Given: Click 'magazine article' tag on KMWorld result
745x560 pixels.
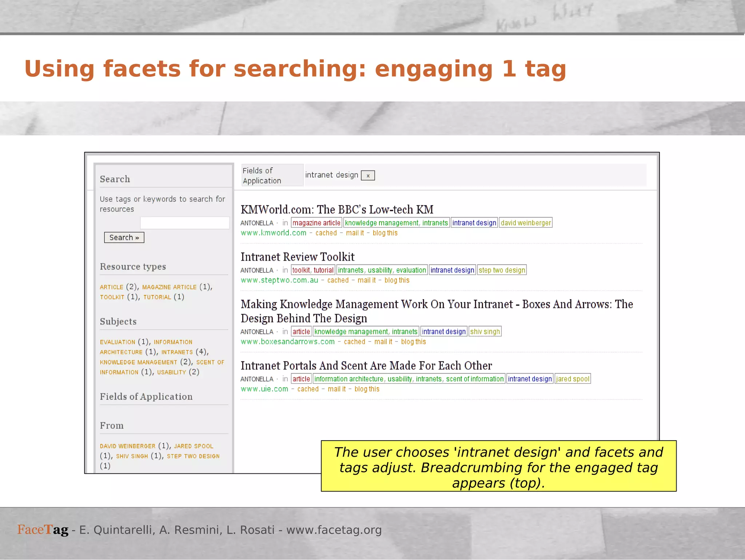Looking at the screenshot, I should click(316, 223).
